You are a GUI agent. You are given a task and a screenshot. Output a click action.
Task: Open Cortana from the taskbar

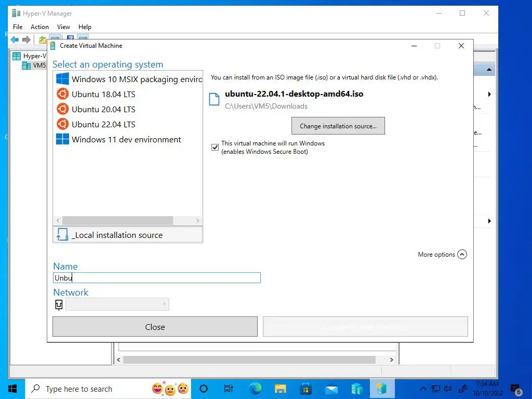pos(204,389)
